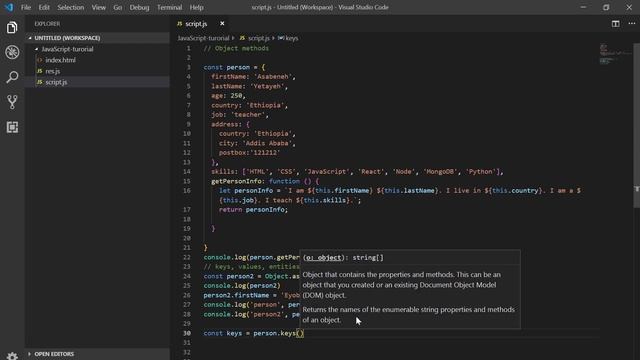Split the editor to the right

tap(616, 24)
